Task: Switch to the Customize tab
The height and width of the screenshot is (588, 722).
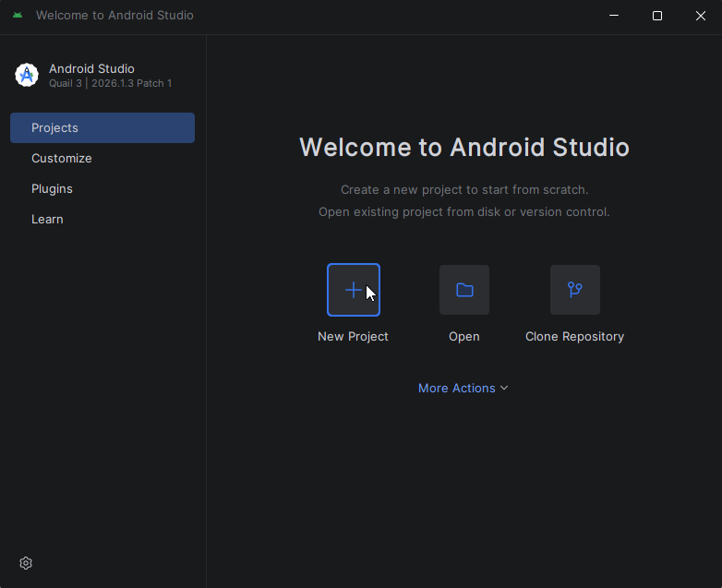Action: [102, 159]
